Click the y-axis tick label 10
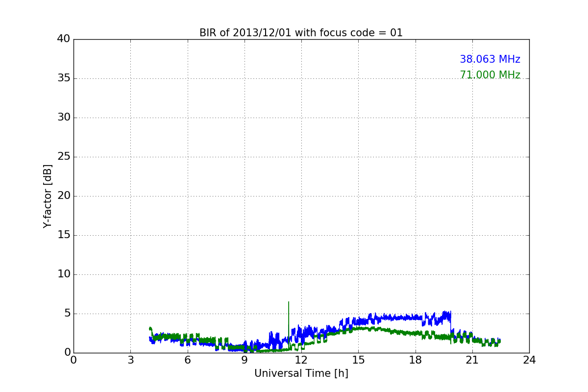 [64, 274]
